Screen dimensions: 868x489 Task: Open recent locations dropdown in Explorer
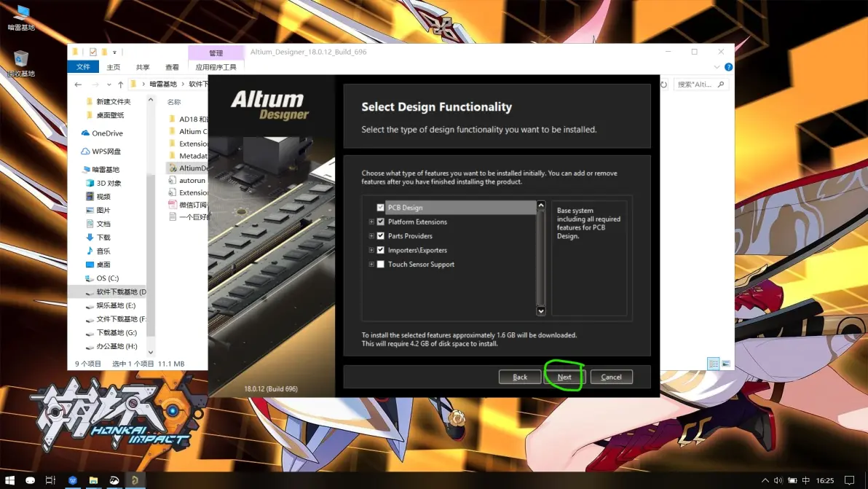108,85
